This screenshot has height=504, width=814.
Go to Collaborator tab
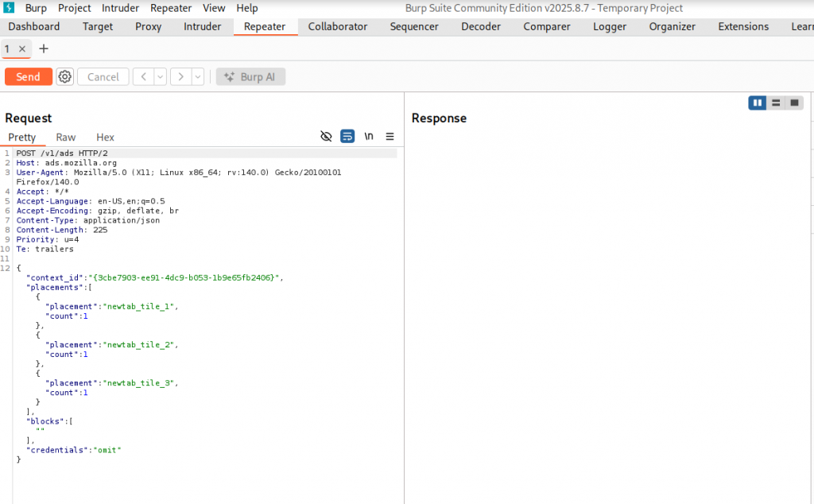click(x=337, y=26)
